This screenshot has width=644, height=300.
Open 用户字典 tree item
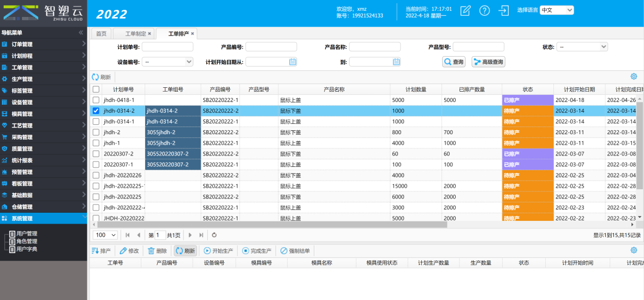27,249
